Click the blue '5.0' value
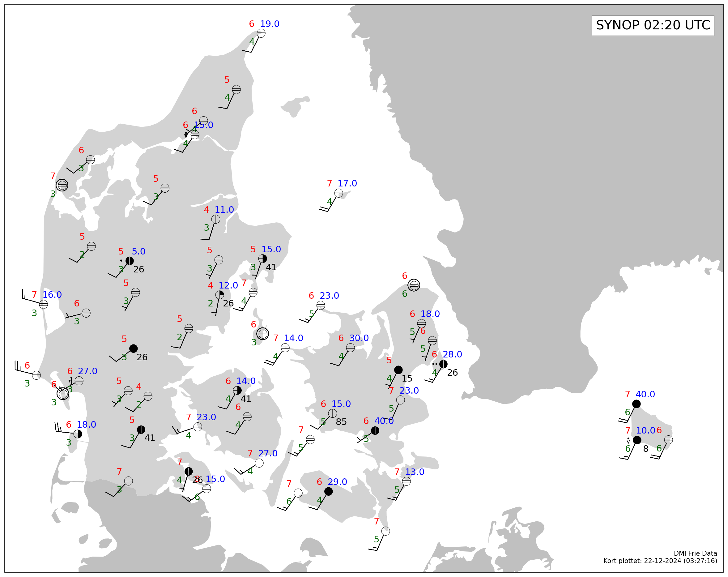 click(138, 252)
